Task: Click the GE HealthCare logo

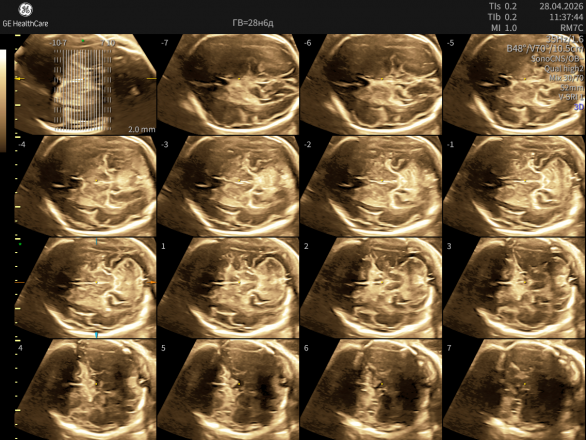Action: [25, 15]
